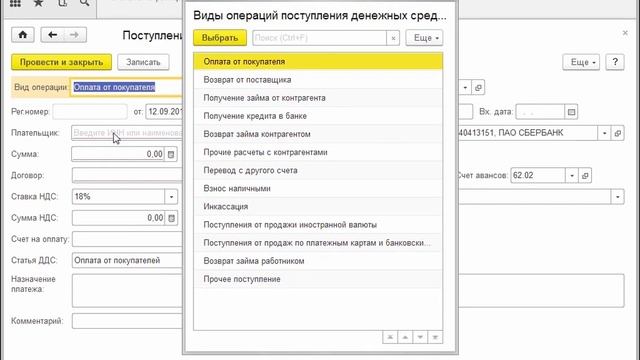640x360 pixels.
Task: Open help question mark button
Action: (x=615, y=62)
